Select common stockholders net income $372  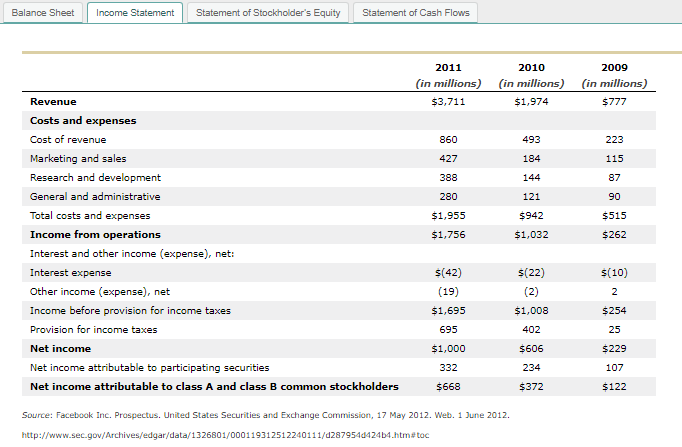(531, 387)
